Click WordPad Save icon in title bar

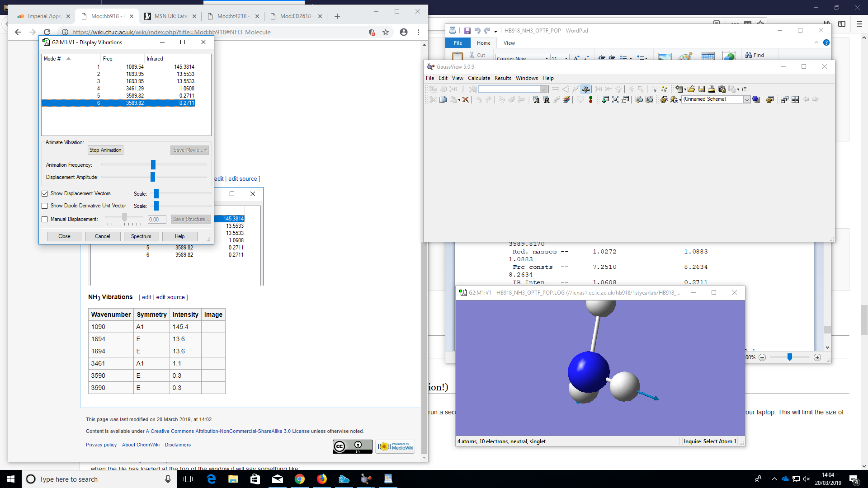467,31
